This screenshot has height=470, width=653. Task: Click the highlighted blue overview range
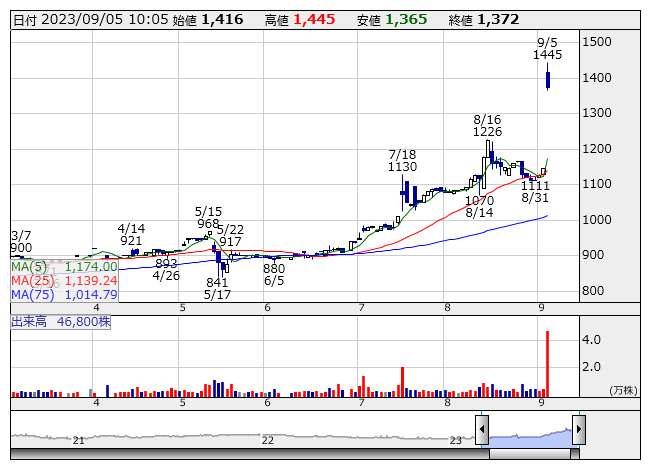[x=531, y=438]
